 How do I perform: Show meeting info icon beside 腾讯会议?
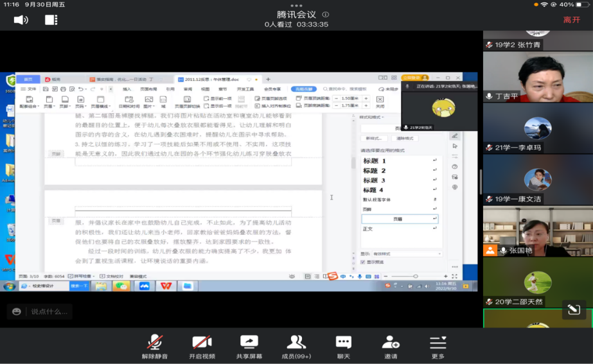pyautogui.click(x=326, y=15)
